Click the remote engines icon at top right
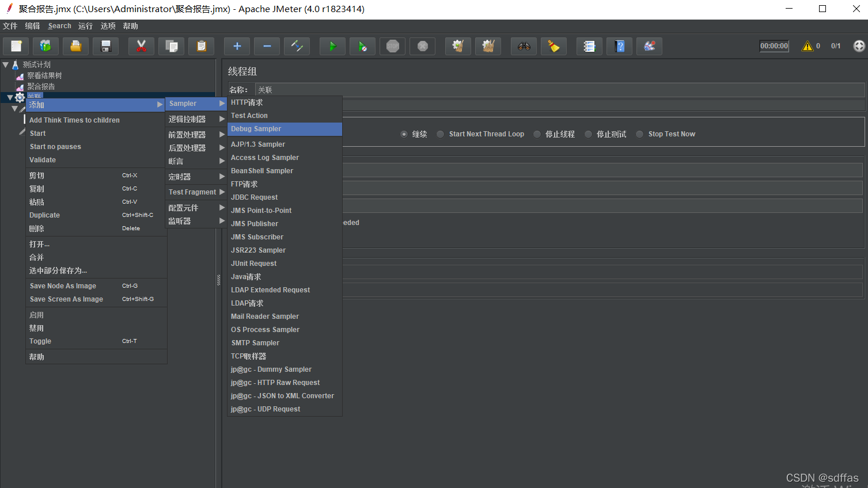This screenshot has width=868, height=488. (859, 46)
